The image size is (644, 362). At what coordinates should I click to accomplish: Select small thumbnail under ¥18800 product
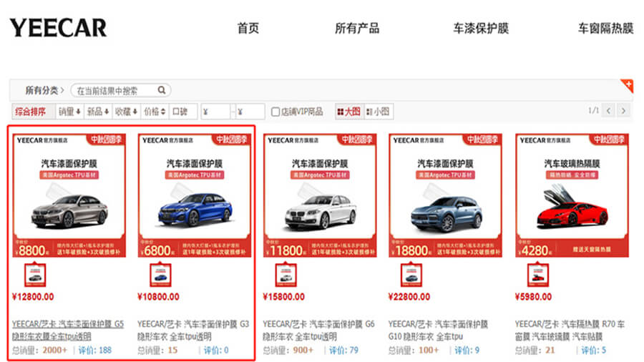point(411,275)
